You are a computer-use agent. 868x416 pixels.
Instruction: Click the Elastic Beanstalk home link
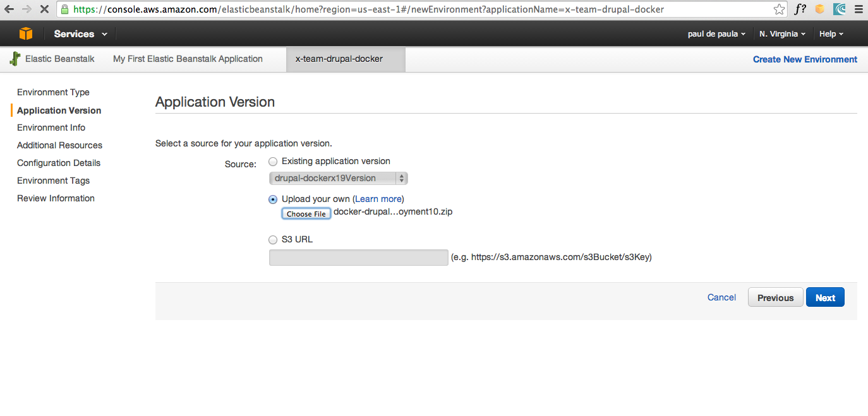[x=60, y=59]
